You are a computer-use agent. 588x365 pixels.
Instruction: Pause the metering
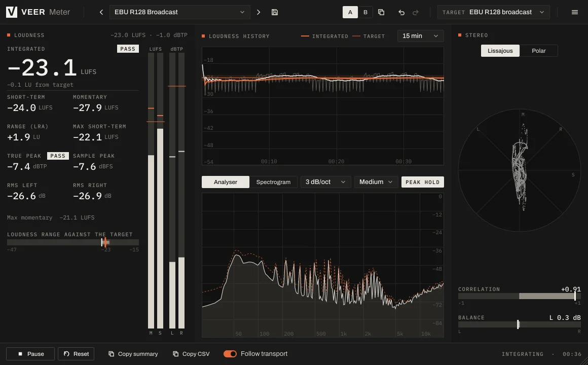(30, 354)
